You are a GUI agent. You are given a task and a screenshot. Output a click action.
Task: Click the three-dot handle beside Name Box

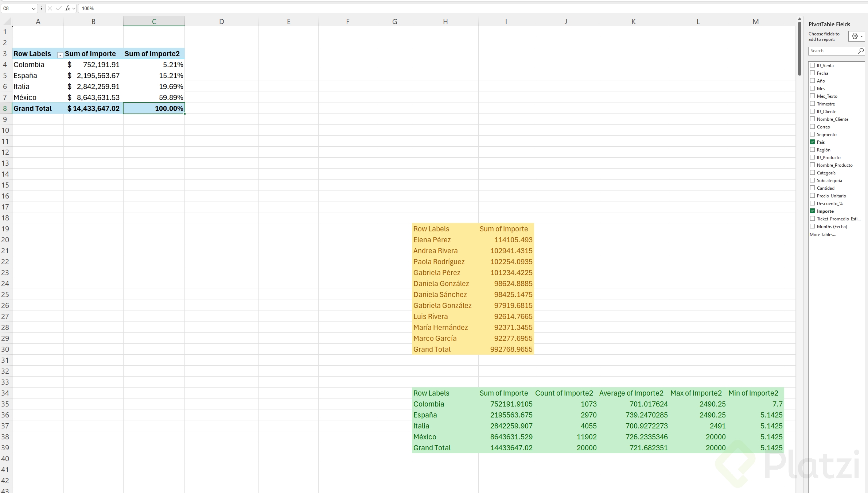(x=42, y=8)
